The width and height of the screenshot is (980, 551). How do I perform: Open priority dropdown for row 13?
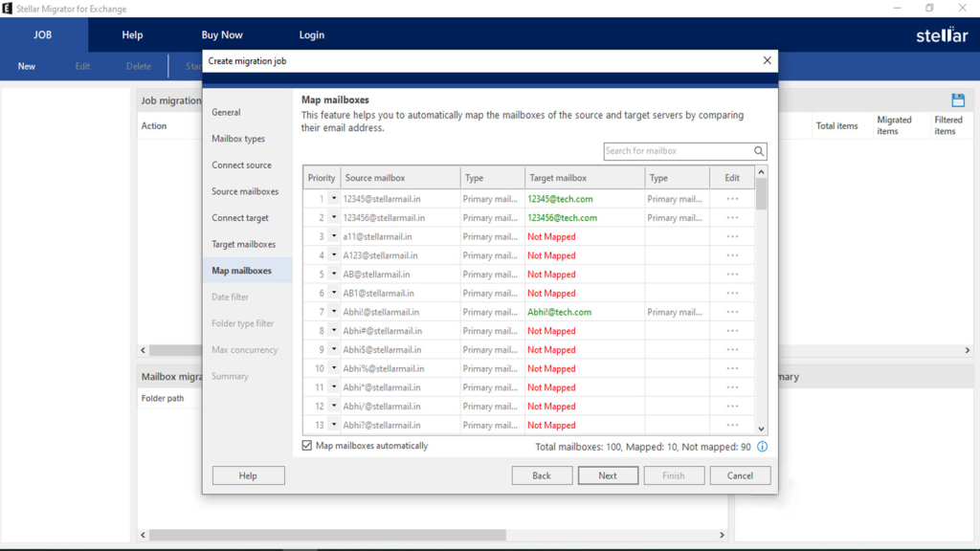[334, 426]
